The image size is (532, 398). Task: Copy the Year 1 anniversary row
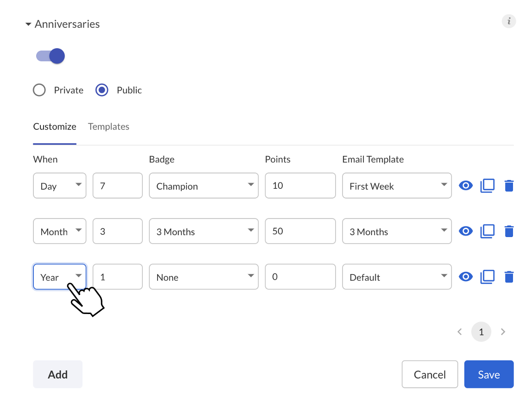(x=487, y=277)
